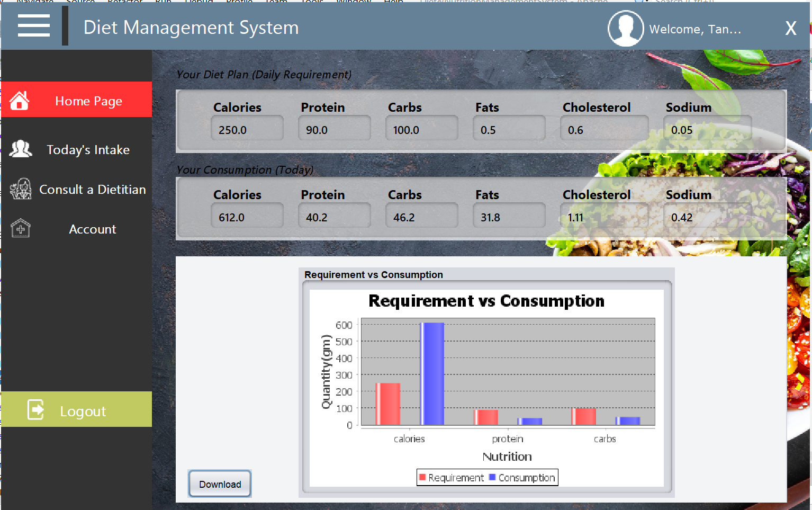Viewport: 812px width, 510px height.
Task: Click the red protein requirement bar
Action: [x=486, y=417]
